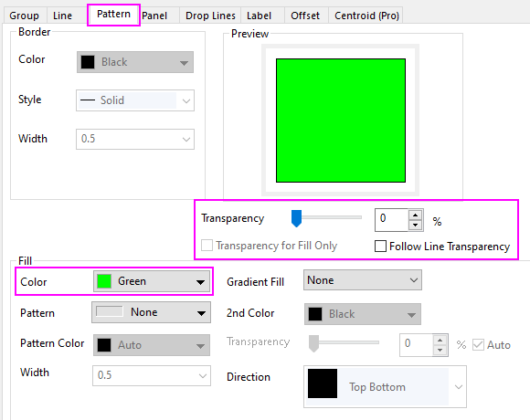The image size is (530, 420).
Task: Click the green Fill Color swatch
Action: pos(104,281)
